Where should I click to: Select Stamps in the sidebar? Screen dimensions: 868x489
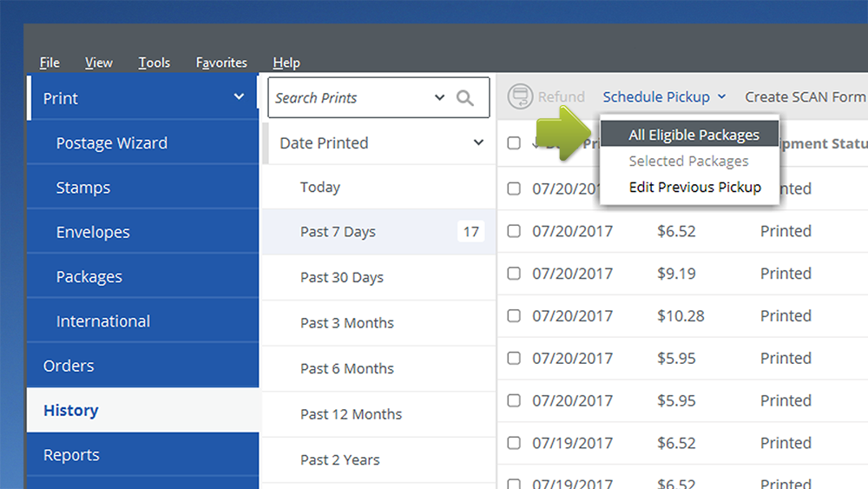pyautogui.click(x=143, y=188)
